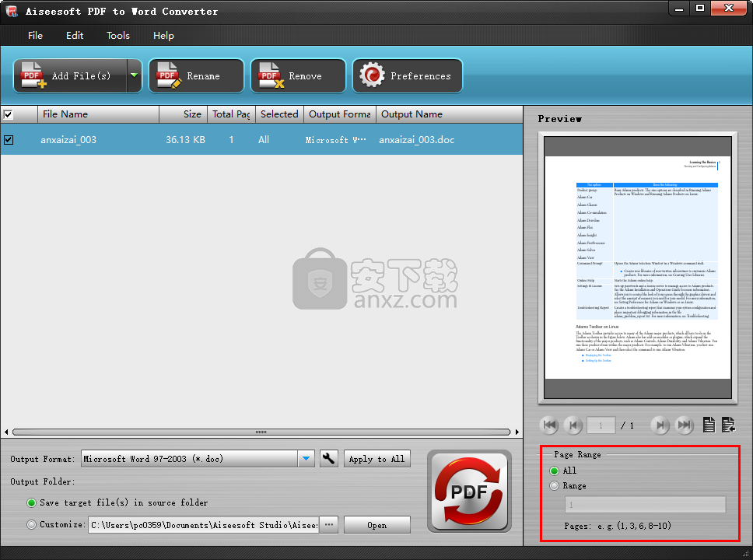The width and height of the screenshot is (753, 560).
Task: Expand the Add File(s) dropdown arrow
Action: (x=135, y=76)
